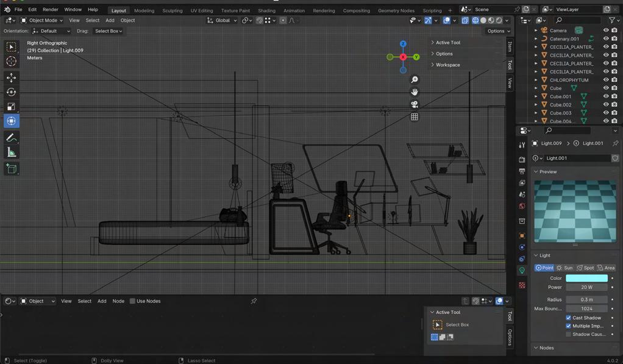The height and width of the screenshot is (364, 623).
Task: Choose the Measure ruler tool
Action: pyautogui.click(x=11, y=152)
